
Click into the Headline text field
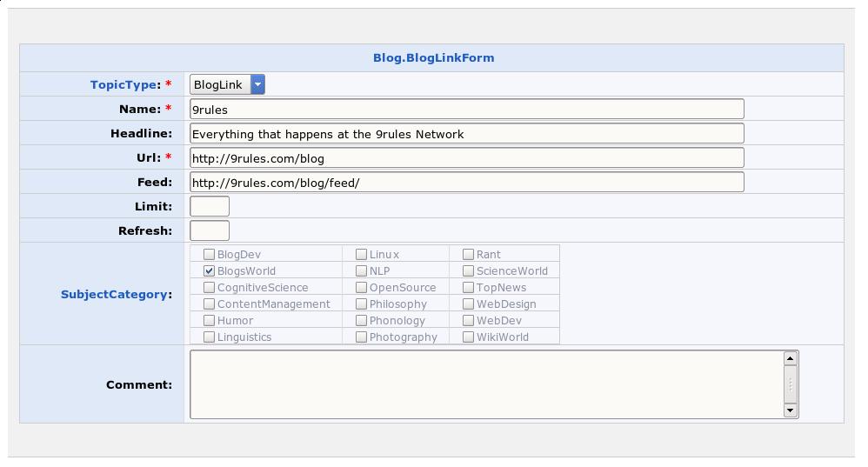pyautogui.click(x=467, y=133)
